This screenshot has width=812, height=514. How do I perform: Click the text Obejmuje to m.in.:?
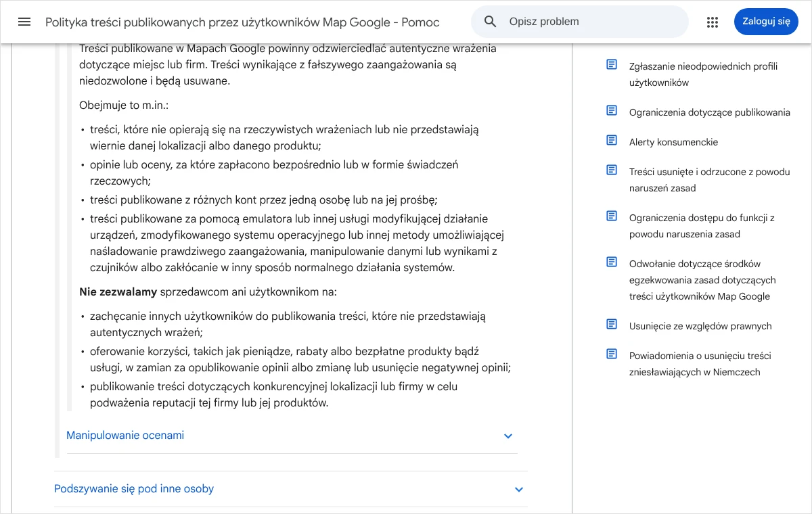click(x=124, y=106)
